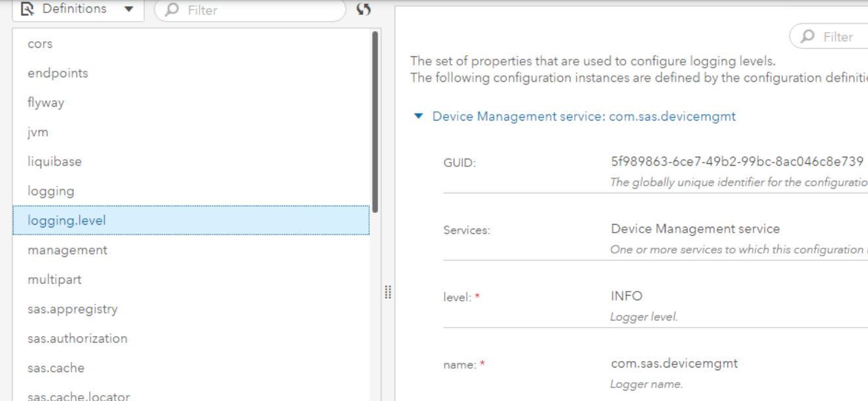This screenshot has width=868, height=401.
Task: Click the refresh definitions icon
Action: pyautogui.click(x=364, y=9)
